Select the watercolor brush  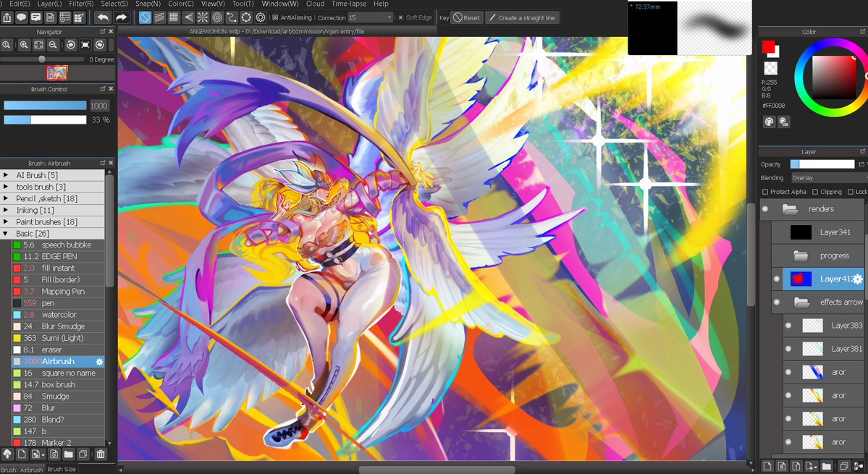pyautogui.click(x=58, y=315)
